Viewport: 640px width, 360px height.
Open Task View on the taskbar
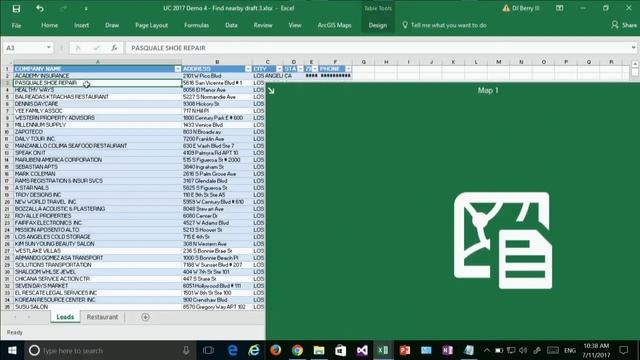pyautogui.click(x=208, y=350)
